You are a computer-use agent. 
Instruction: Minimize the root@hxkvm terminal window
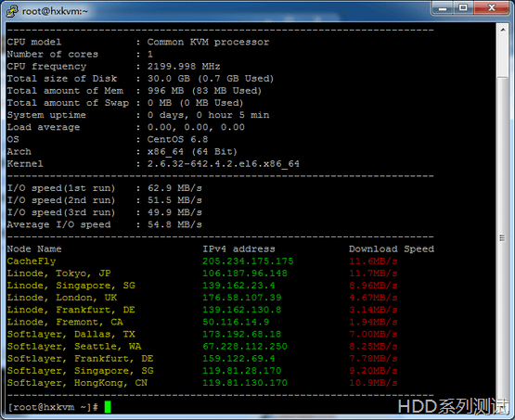pyautogui.click(x=443, y=8)
